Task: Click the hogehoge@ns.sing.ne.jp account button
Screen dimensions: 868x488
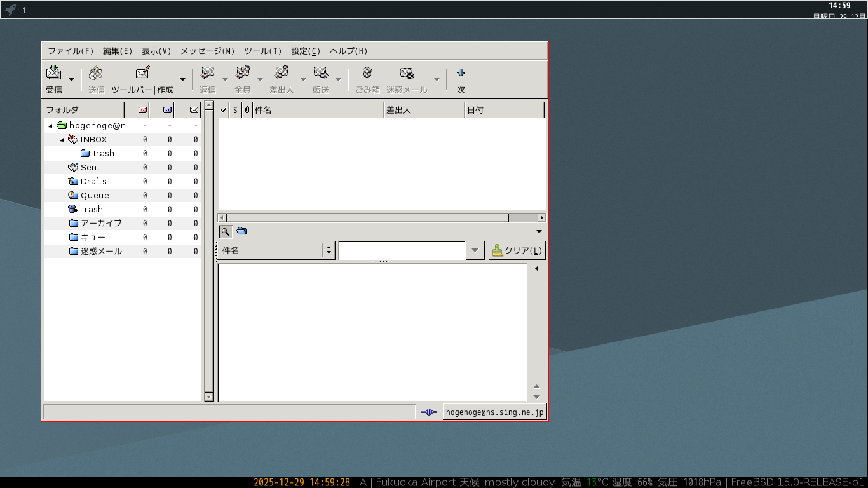Action: pos(494,412)
